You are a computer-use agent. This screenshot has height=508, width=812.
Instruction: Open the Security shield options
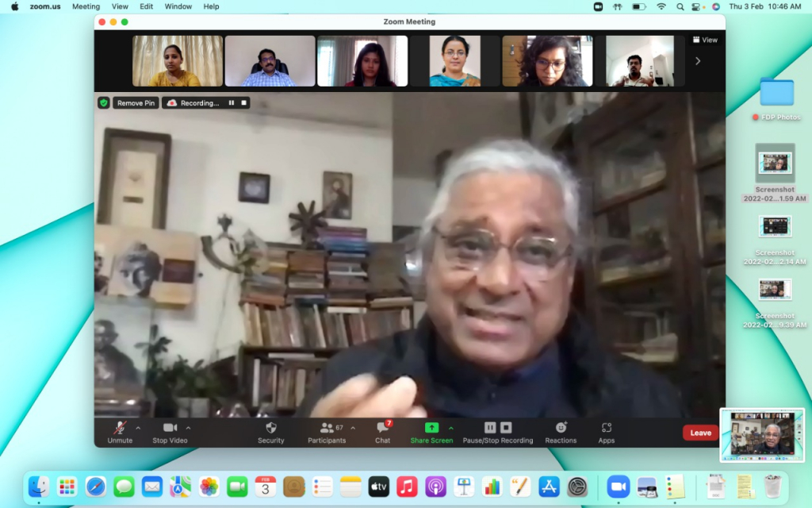270,432
